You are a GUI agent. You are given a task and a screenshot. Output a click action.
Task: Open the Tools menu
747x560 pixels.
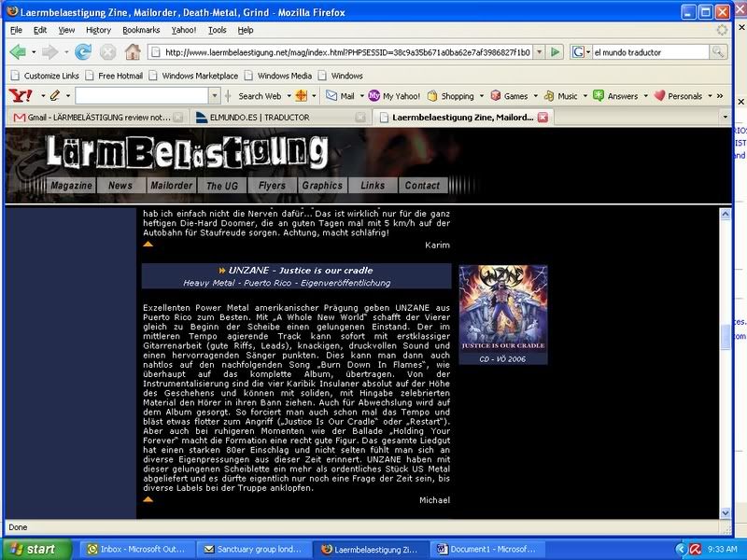218,30
